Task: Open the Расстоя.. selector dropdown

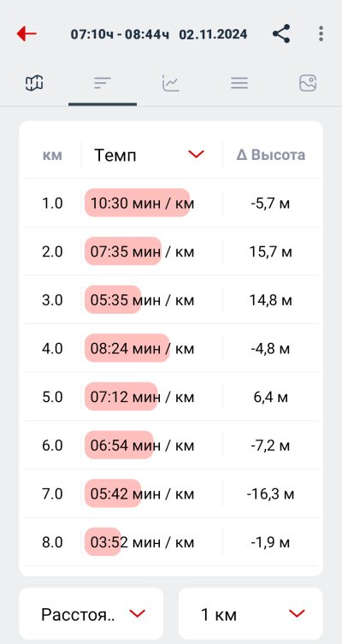Action: (91, 614)
